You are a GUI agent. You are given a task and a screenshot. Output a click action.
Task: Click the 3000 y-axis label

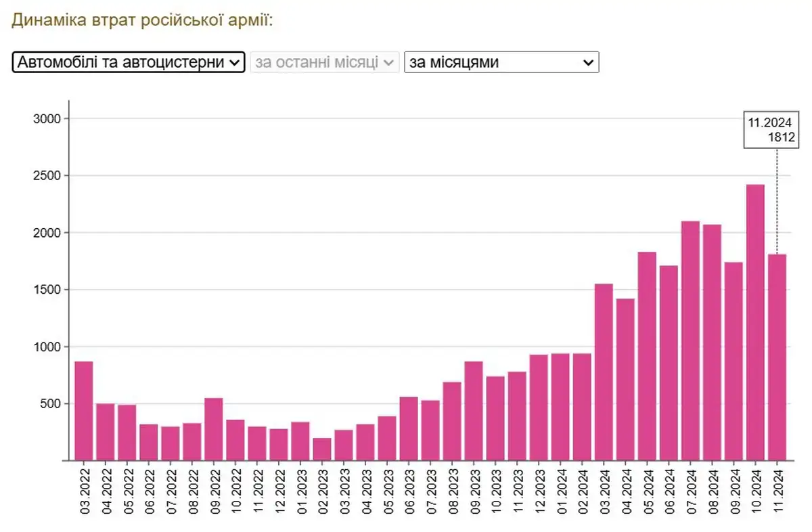click(x=47, y=119)
